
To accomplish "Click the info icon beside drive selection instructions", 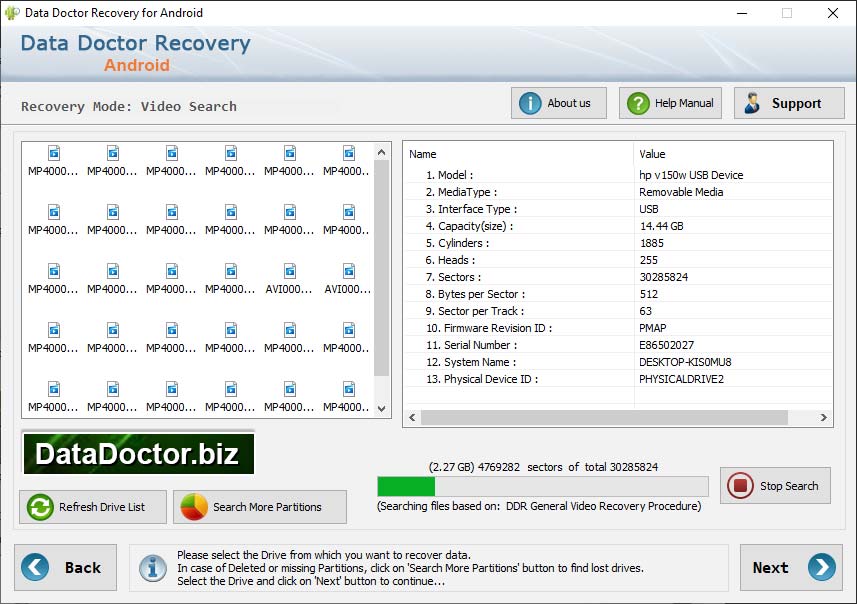I will pos(152,567).
